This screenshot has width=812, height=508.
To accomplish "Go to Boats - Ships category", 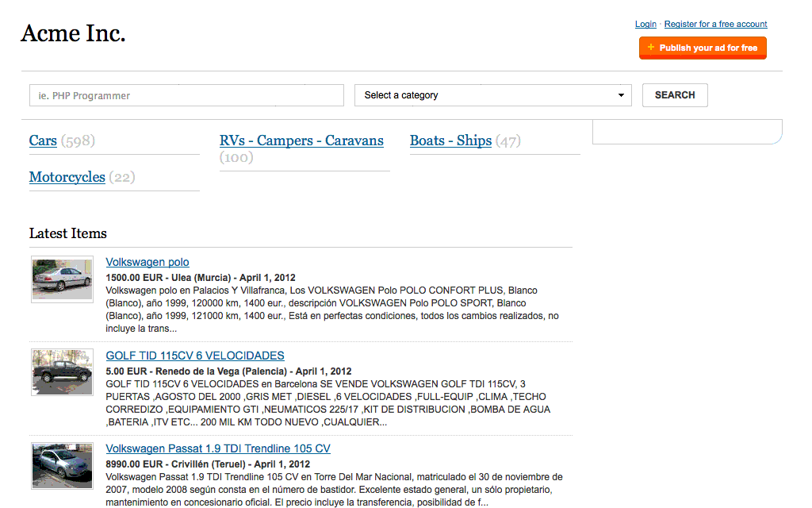I will click(450, 140).
